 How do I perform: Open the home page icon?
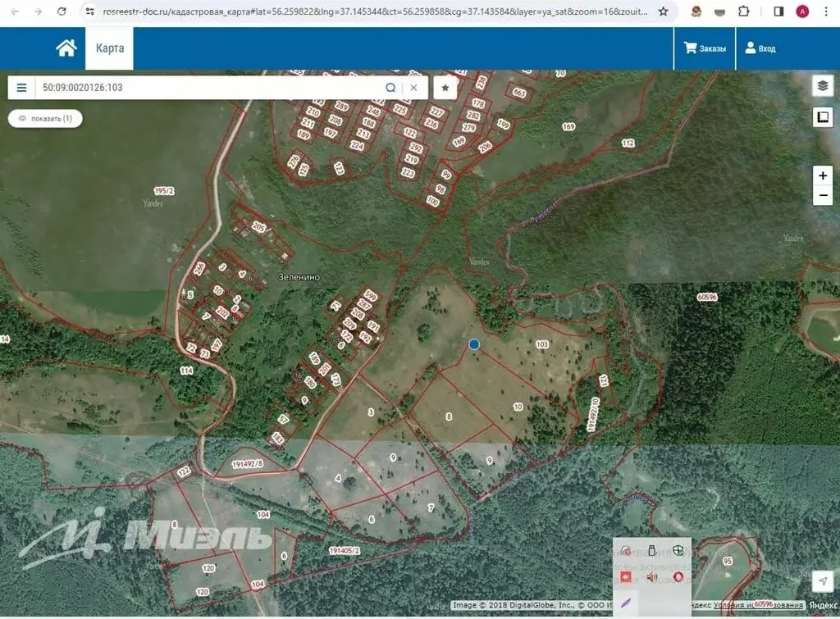(66, 48)
